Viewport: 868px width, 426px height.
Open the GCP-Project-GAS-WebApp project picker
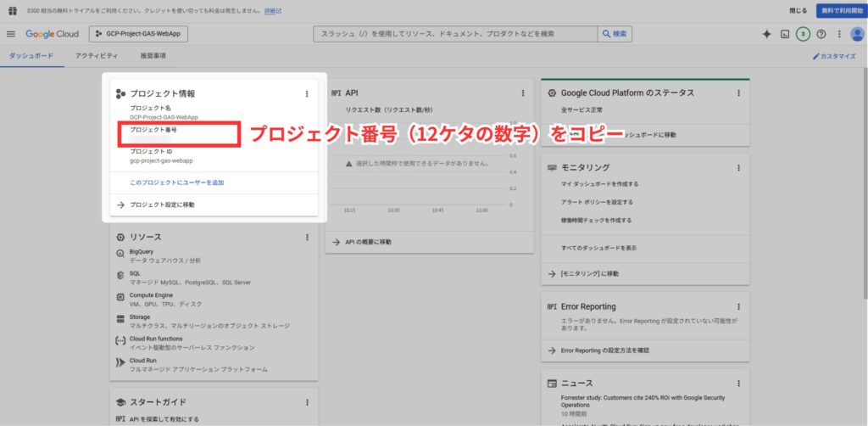[x=138, y=34]
